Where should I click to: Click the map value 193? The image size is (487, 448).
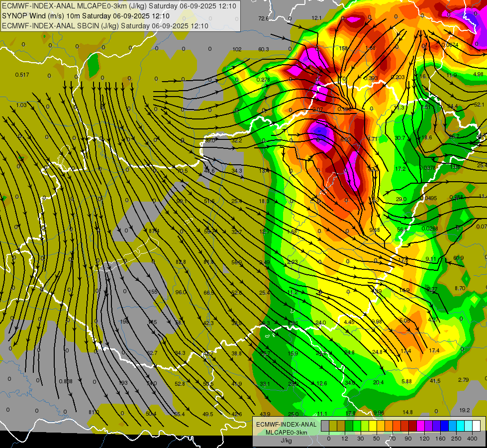[123, 383]
